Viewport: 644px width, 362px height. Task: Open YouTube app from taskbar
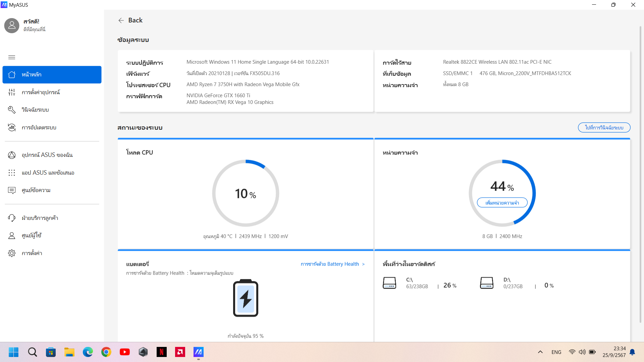[x=125, y=352]
